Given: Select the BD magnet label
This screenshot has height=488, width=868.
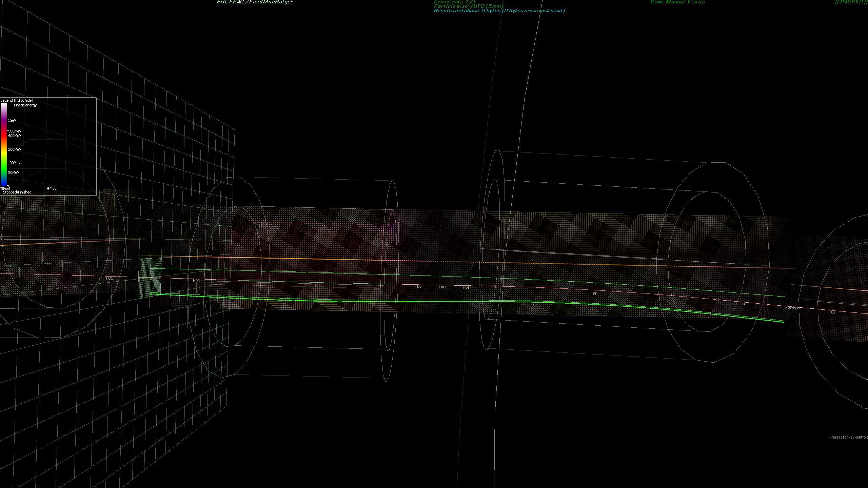Looking at the screenshot, I should tap(595, 294).
